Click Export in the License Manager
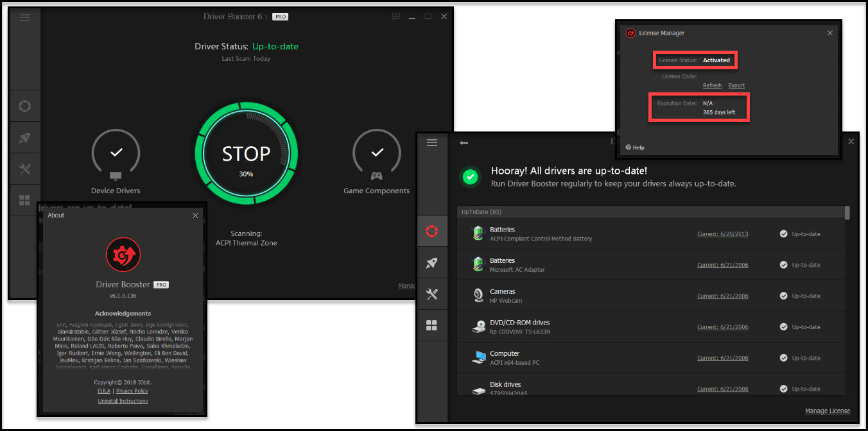 coord(736,85)
